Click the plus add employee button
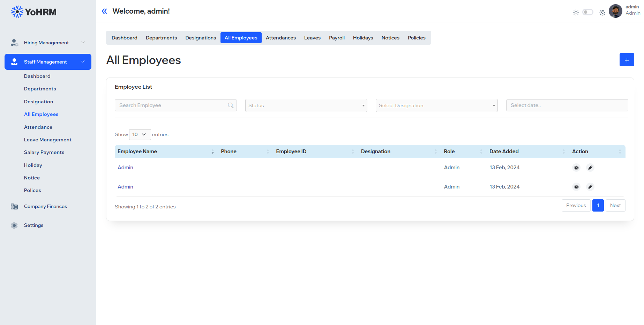Screen dimensions: 644x325 [627, 60]
